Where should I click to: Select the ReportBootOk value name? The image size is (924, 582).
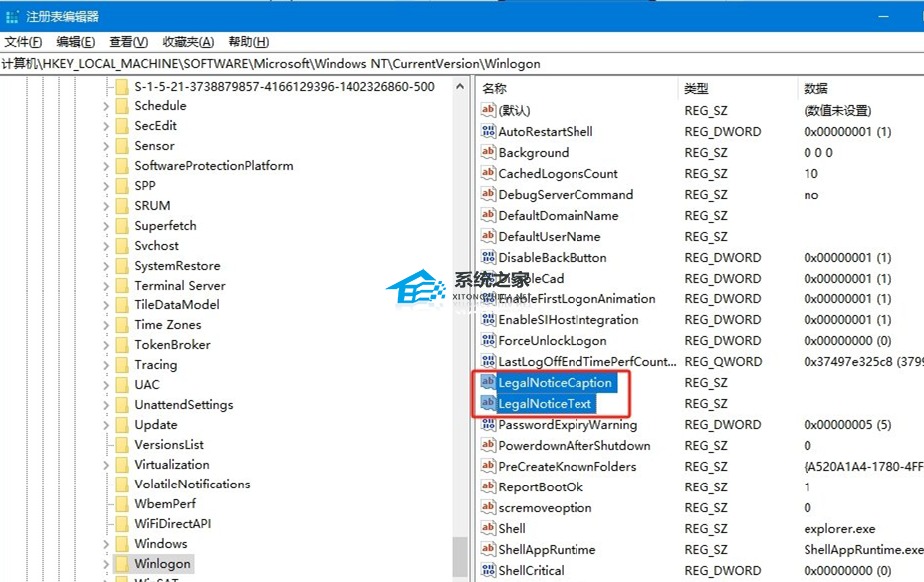(541, 487)
